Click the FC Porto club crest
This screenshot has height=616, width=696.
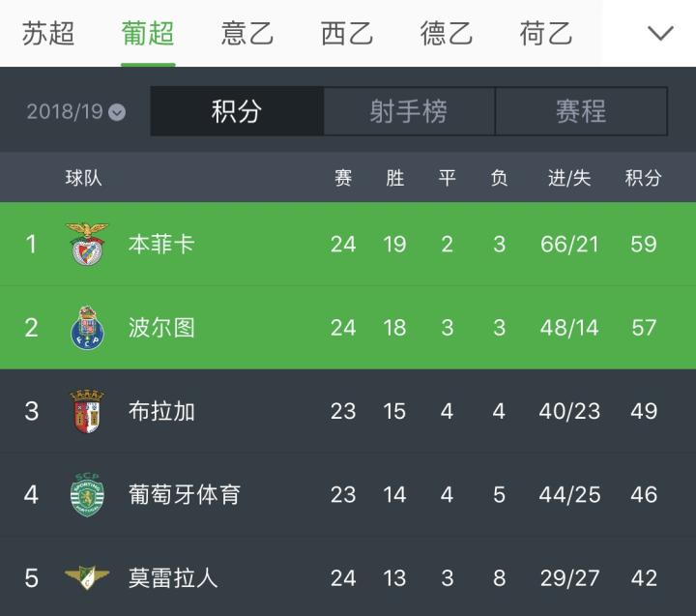point(88,327)
